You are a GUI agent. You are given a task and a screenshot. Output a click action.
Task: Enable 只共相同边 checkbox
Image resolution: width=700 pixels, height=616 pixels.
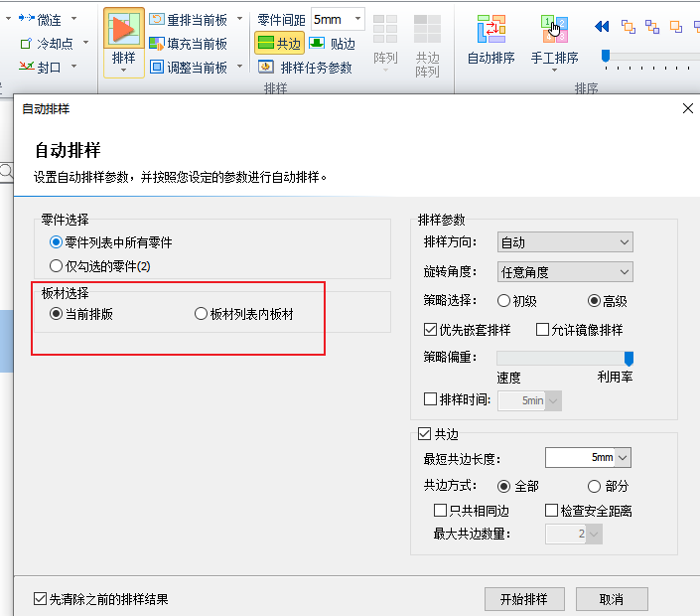(x=440, y=510)
